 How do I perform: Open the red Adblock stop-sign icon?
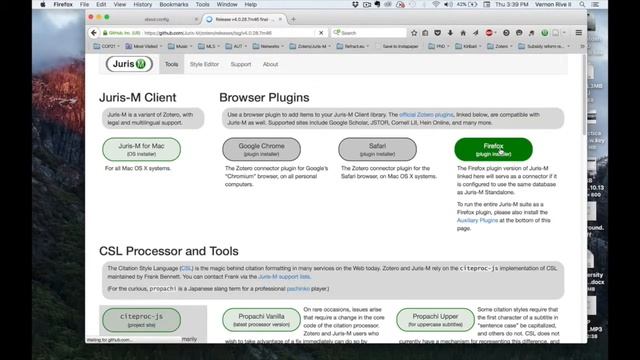[489, 33]
